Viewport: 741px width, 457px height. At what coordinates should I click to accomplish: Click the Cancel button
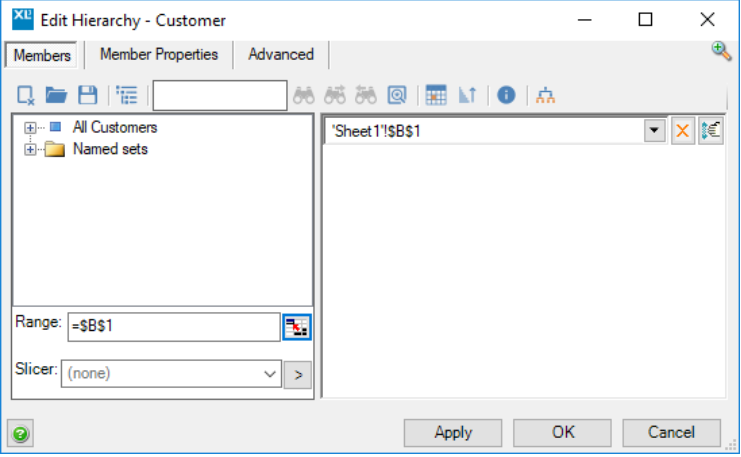pyautogui.click(x=672, y=433)
